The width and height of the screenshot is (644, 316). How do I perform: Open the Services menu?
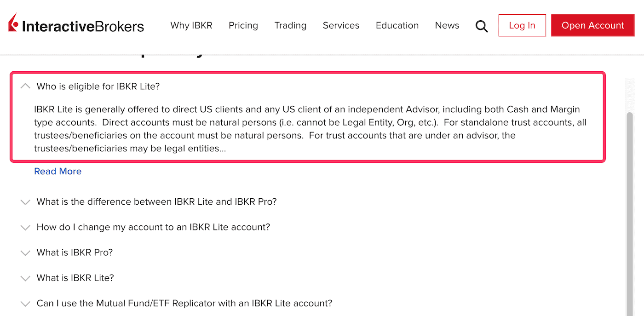click(341, 25)
